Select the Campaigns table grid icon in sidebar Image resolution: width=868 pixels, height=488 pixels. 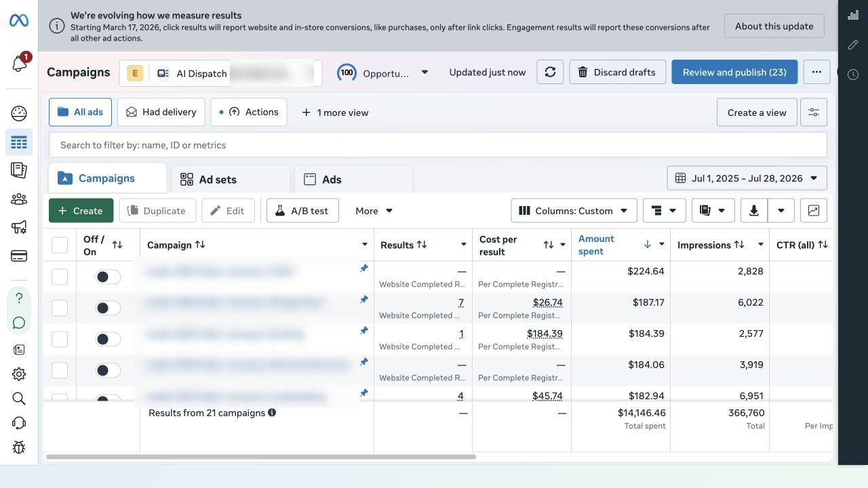[19, 142]
